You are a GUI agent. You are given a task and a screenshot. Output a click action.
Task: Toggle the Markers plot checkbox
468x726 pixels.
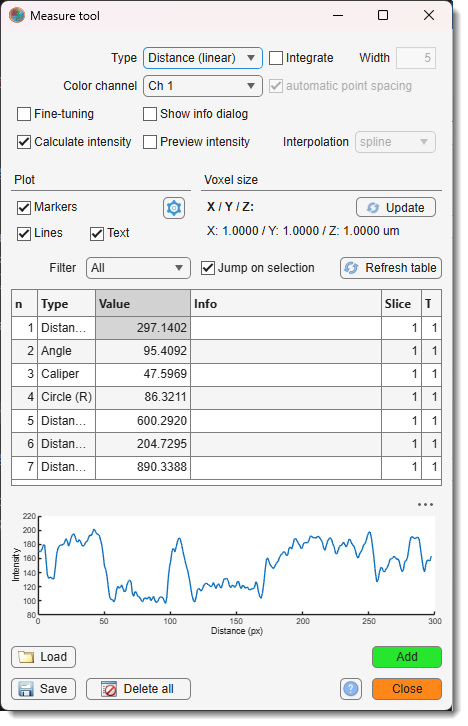[x=24, y=207]
